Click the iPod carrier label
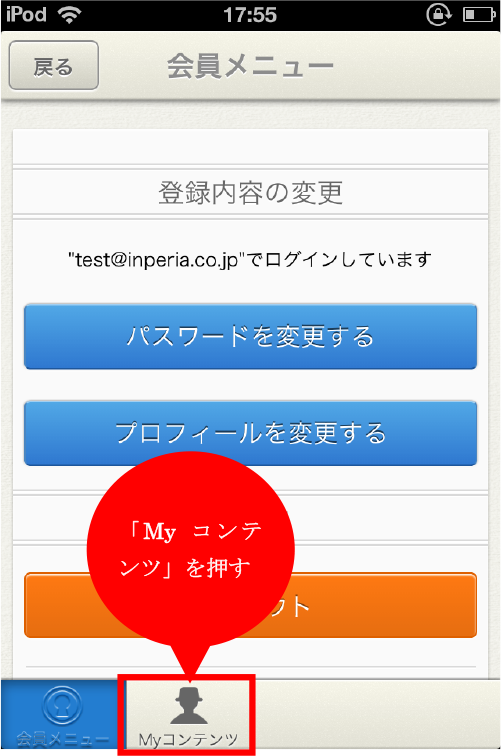 (x=26, y=14)
